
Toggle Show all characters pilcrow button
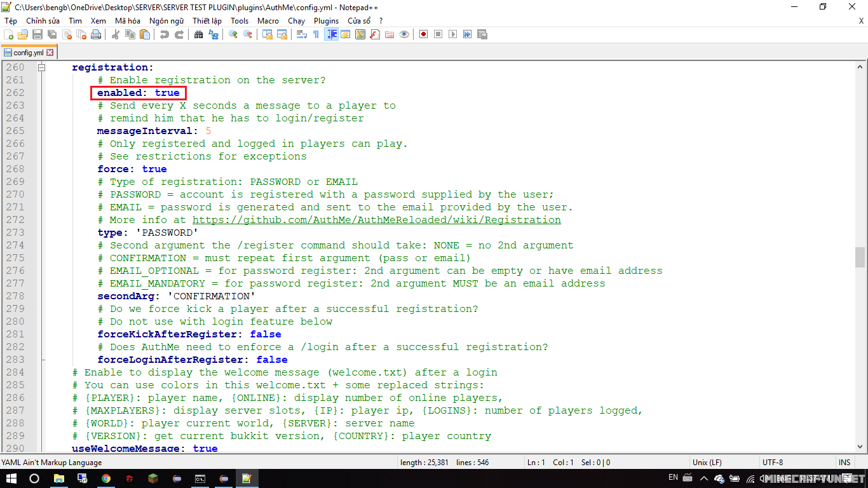click(316, 34)
